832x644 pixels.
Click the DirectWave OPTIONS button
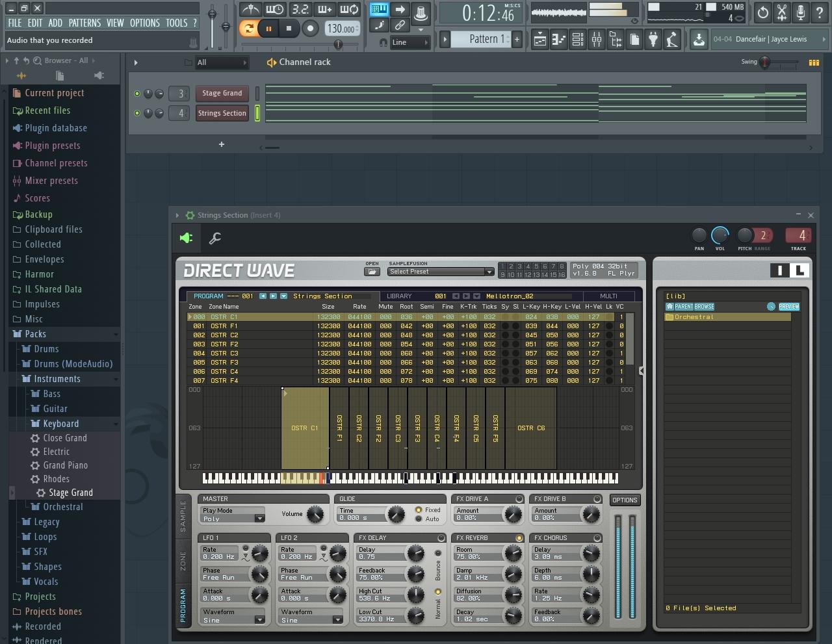click(625, 500)
